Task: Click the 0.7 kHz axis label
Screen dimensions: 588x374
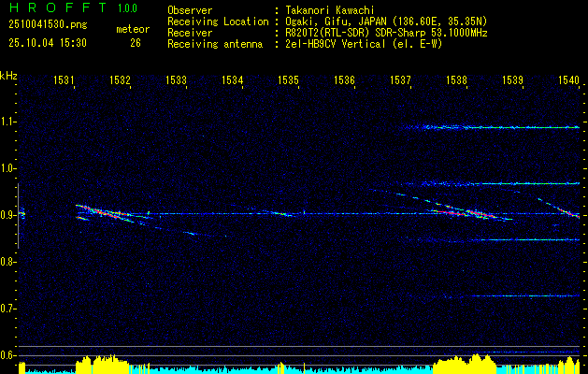Action: (7, 309)
